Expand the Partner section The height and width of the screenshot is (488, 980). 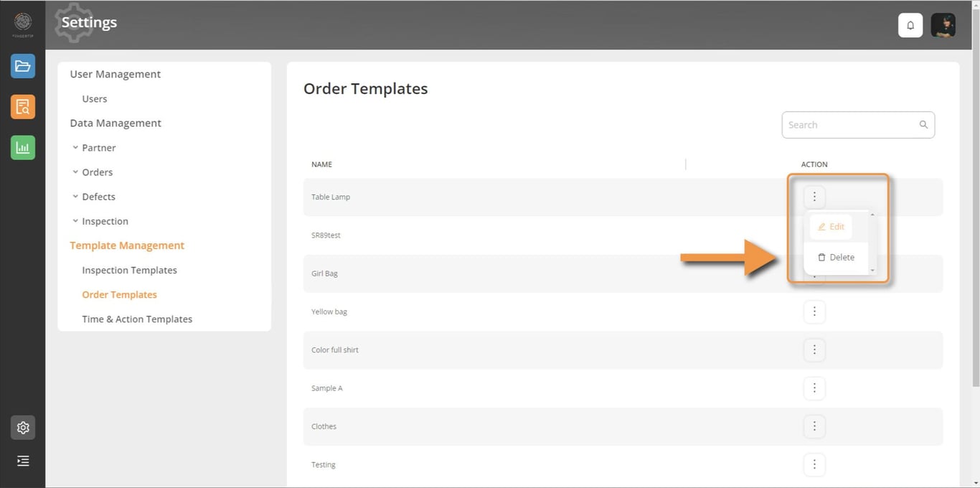pos(94,148)
